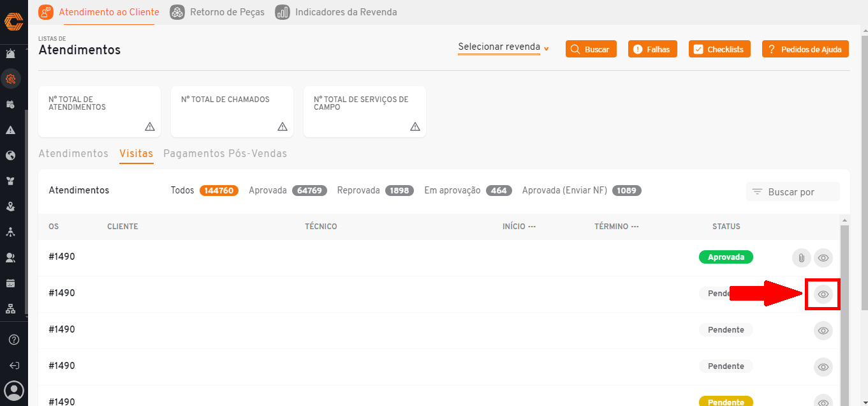The height and width of the screenshot is (406, 868).
Task: Click the TÉCNICO column header
Action: pyautogui.click(x=321, y=227)
